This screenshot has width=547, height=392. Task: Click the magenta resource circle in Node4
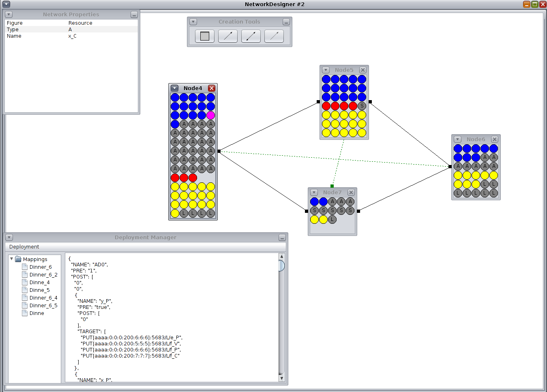(210, 115)
